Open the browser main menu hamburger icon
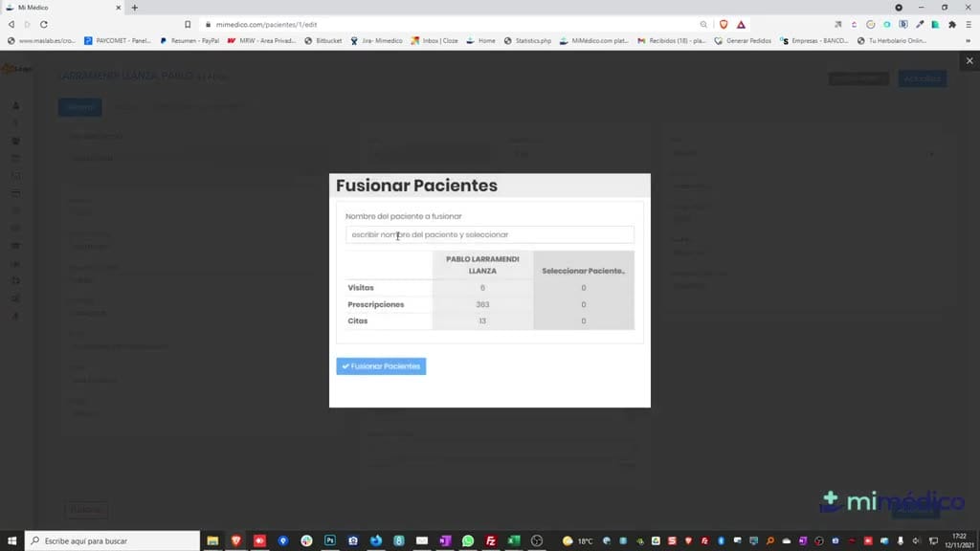 click(969, 24)
